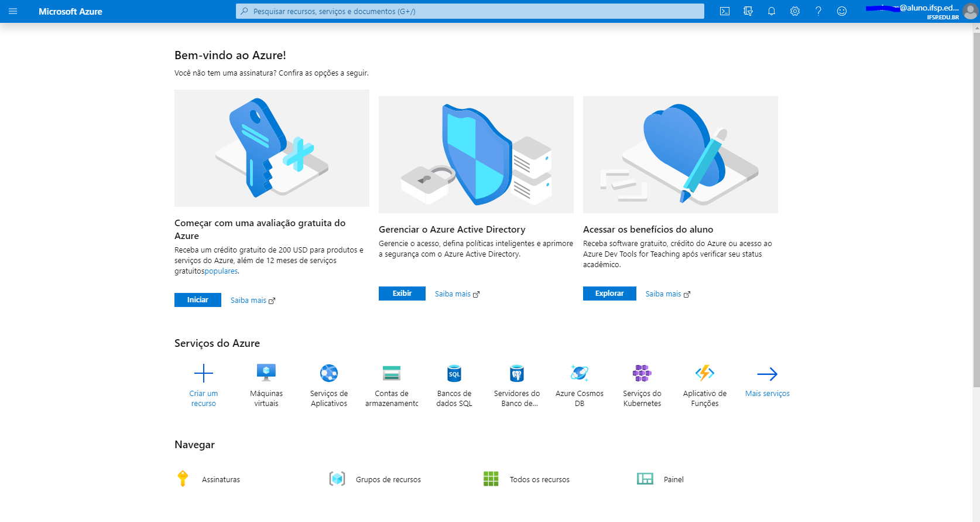
Task: Click Começar com uma avaliação gratuita heading
Action: point(260,229)
